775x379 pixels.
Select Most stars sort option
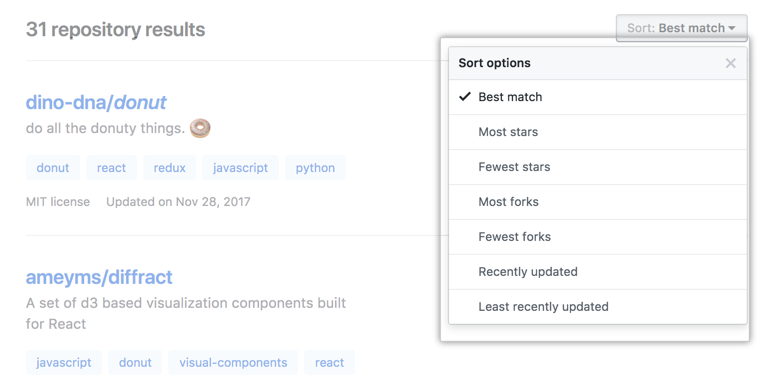point(598,132)
